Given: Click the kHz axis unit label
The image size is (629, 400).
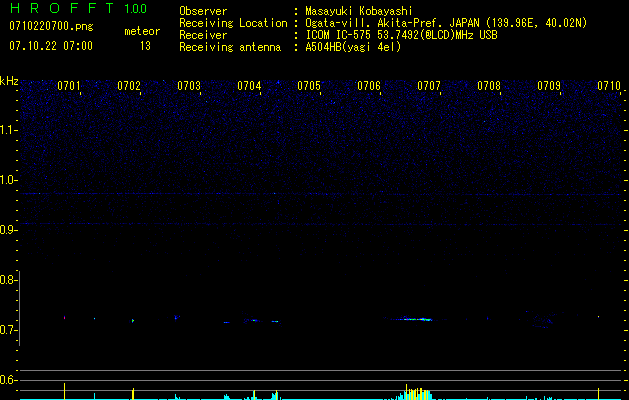Looking at the screenshot, I should [x=9, y=81].
